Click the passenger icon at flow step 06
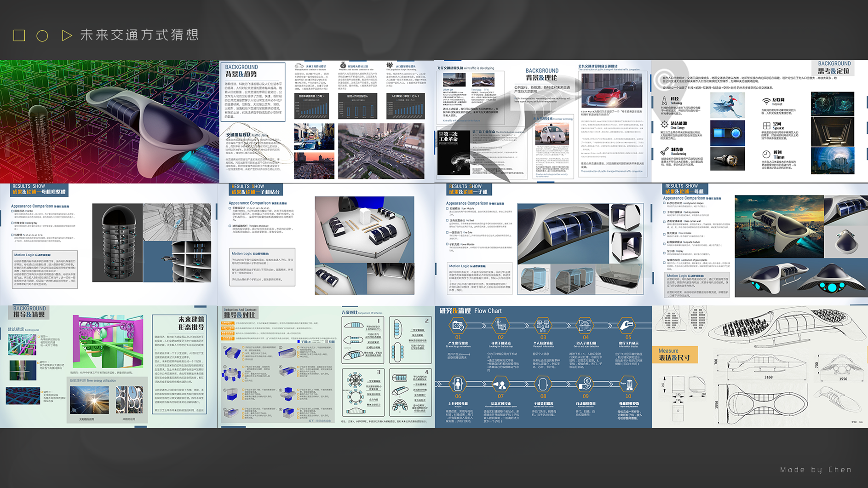This screenshot has height=488, width=868. pos(458,384)
